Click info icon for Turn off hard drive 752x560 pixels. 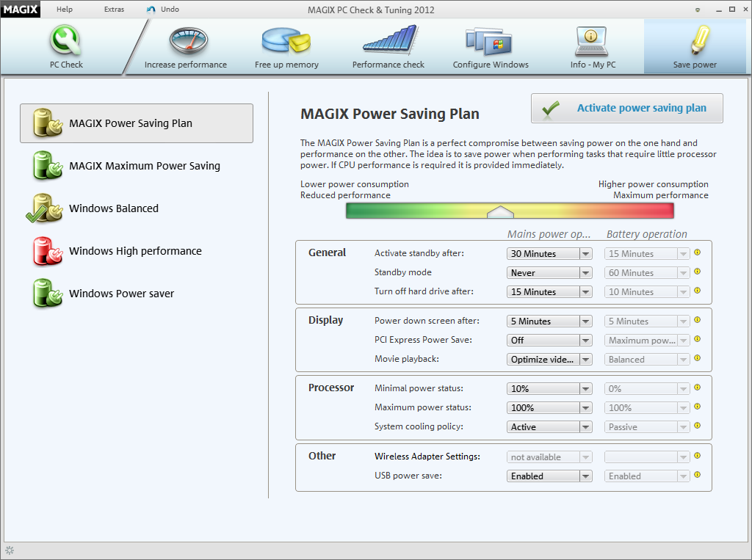click(698, 291)
